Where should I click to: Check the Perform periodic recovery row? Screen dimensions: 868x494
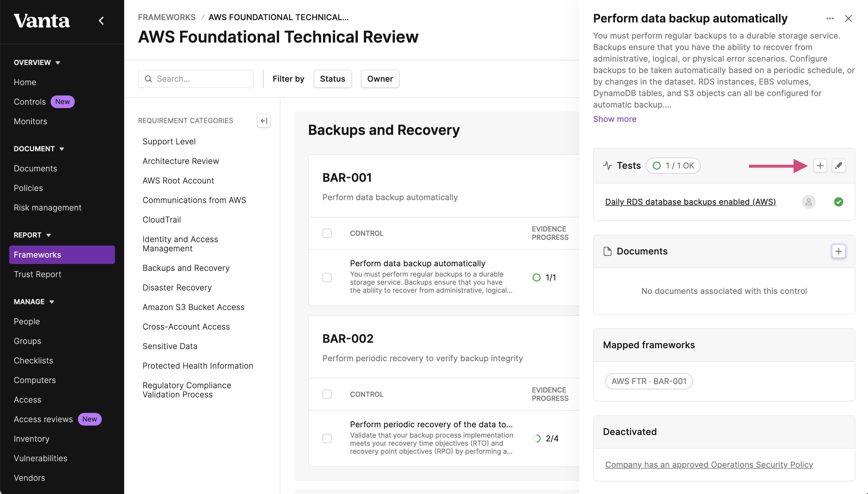coord(327,438)
